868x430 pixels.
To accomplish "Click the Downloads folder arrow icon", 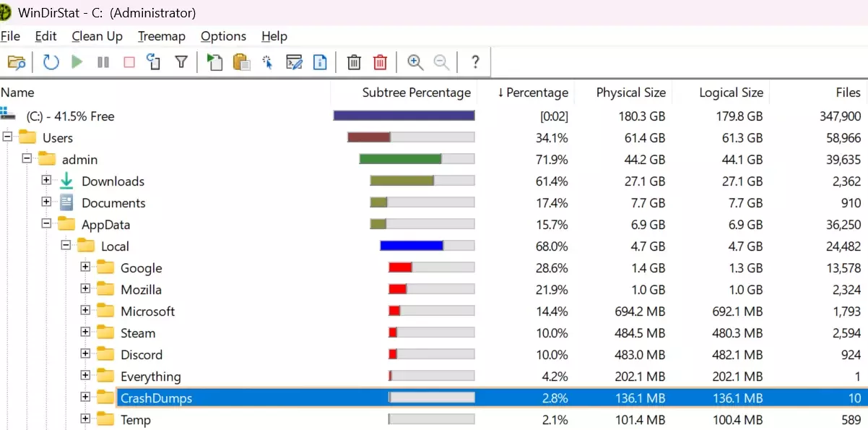I will 66,181.
